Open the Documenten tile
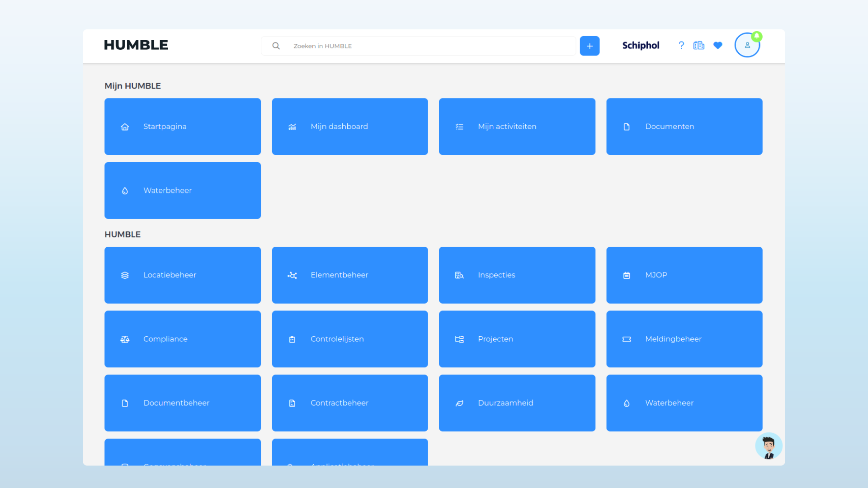 [x=684, y=127]
